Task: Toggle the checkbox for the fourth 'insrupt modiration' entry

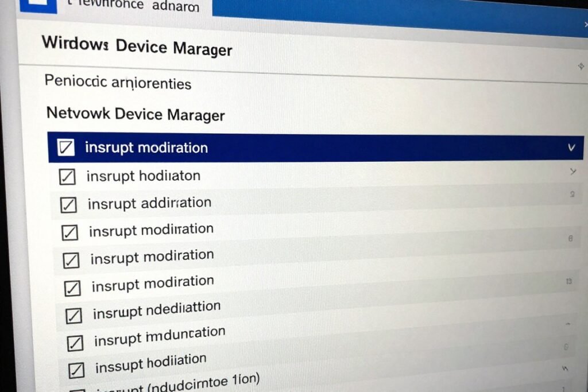Action: coord(69,232)
